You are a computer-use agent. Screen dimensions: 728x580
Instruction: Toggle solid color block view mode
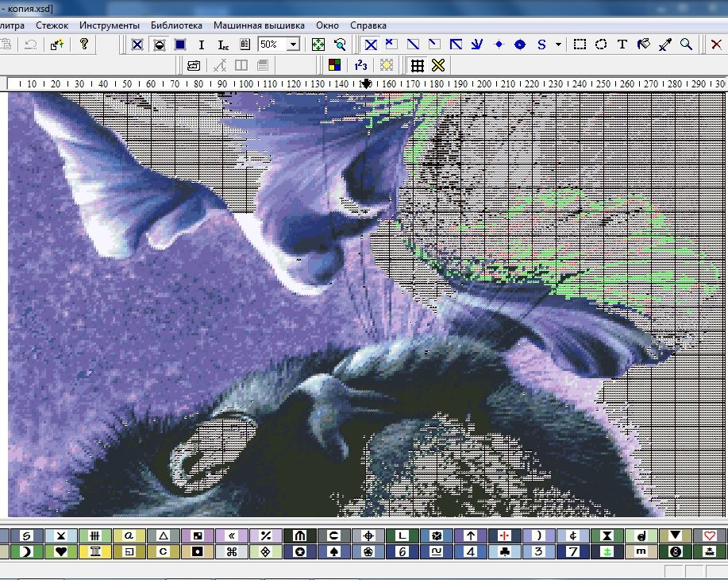[x=180, y=44]
